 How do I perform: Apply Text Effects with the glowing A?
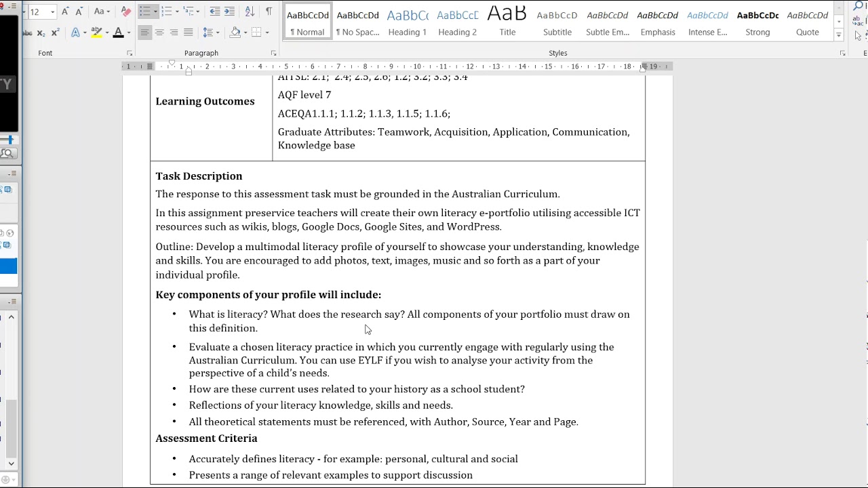pyautogui.click(x=75, y=33)
